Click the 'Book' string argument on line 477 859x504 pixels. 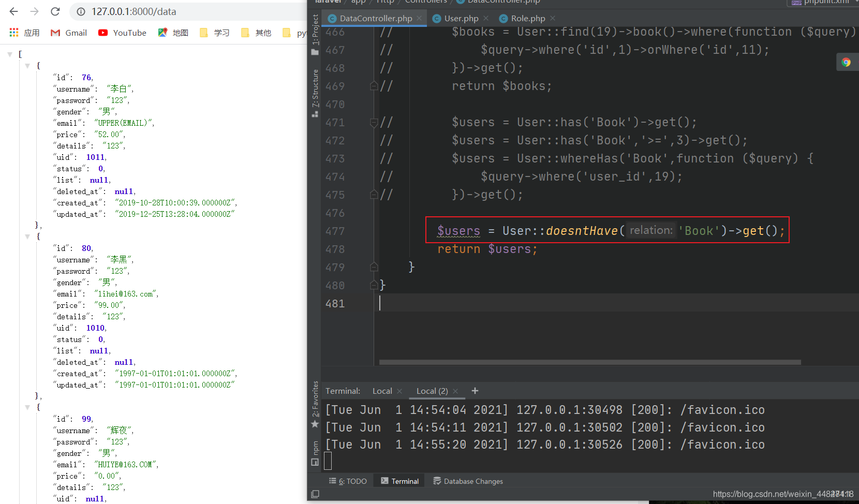click(x=699, y=231)
